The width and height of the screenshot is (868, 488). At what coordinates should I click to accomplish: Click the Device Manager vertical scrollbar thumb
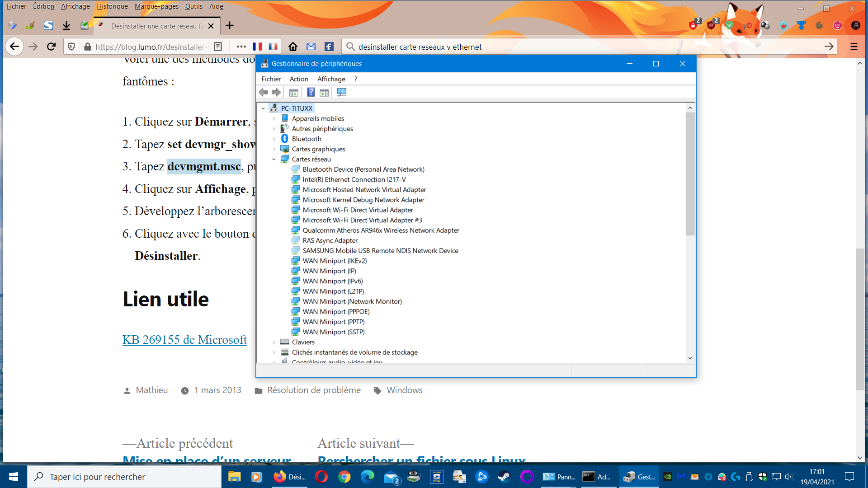(x=690, y=174)
